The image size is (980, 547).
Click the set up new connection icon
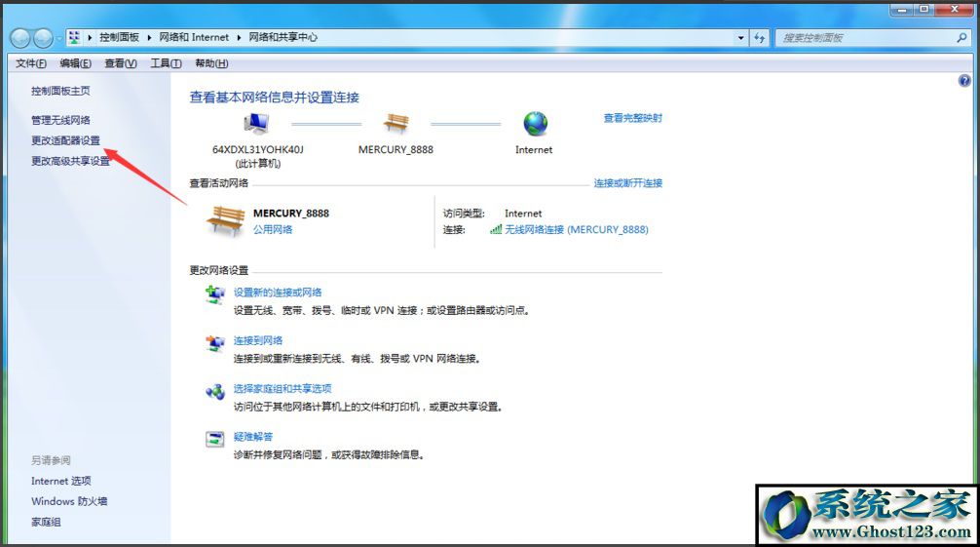click(215, 294)
